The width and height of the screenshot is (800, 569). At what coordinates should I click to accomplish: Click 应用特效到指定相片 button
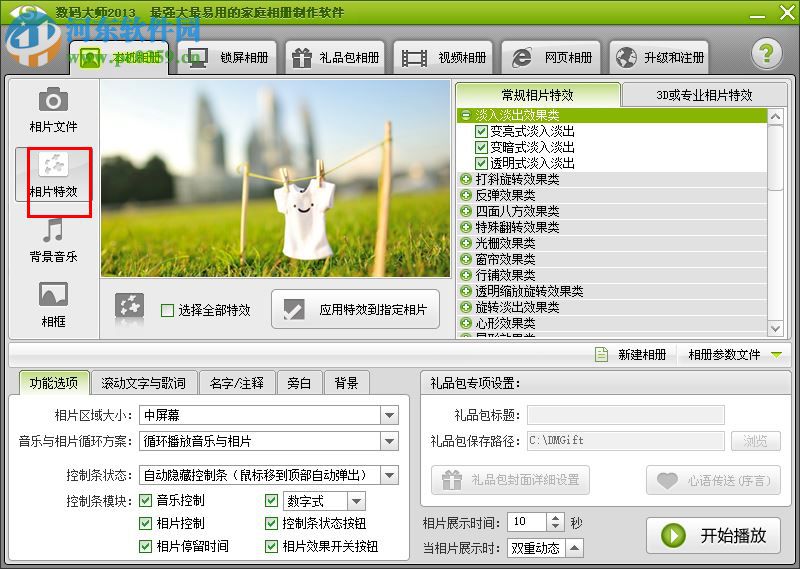coord(356,309)
